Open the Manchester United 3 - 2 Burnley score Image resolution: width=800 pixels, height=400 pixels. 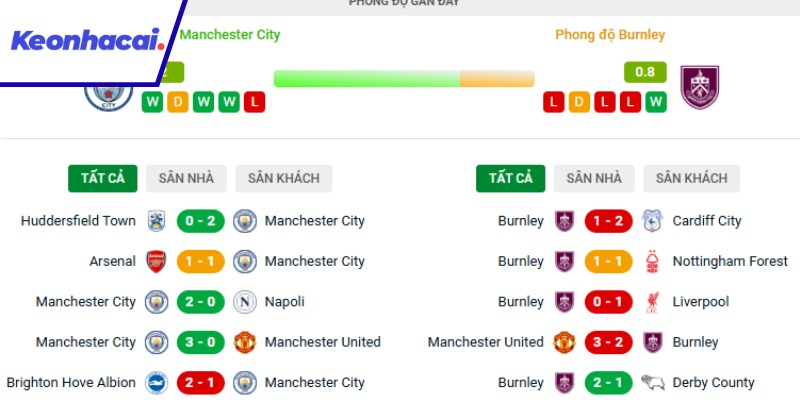point(608,342)
